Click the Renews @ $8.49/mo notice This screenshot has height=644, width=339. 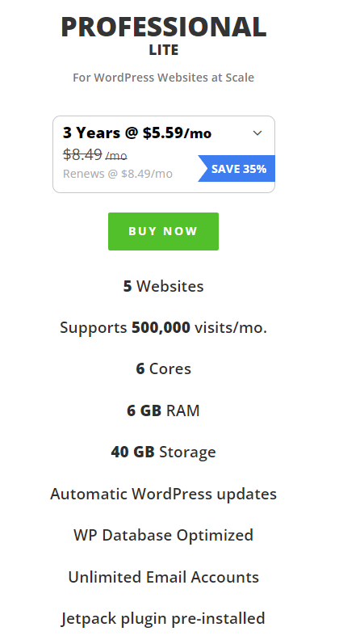click(118, 174)
